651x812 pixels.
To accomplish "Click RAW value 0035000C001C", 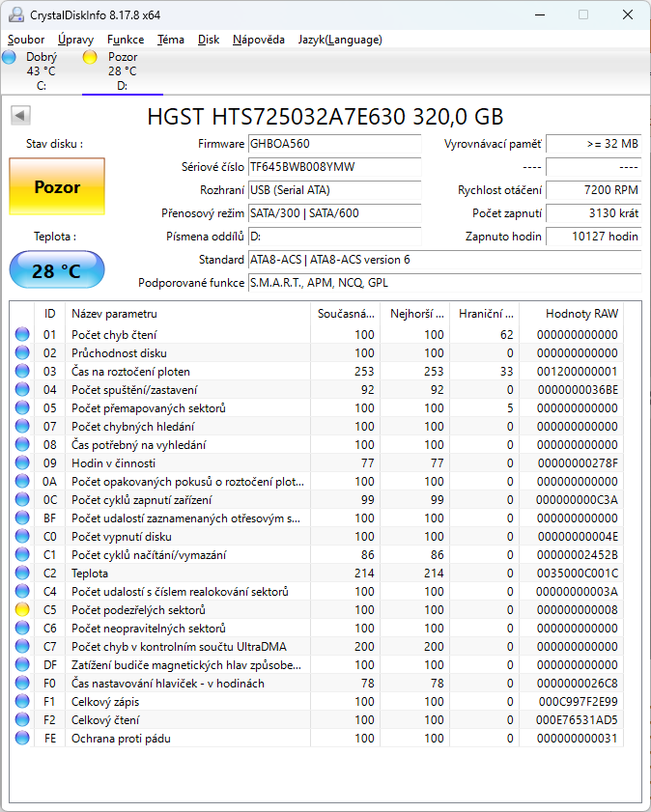I will tap(578, 574).
